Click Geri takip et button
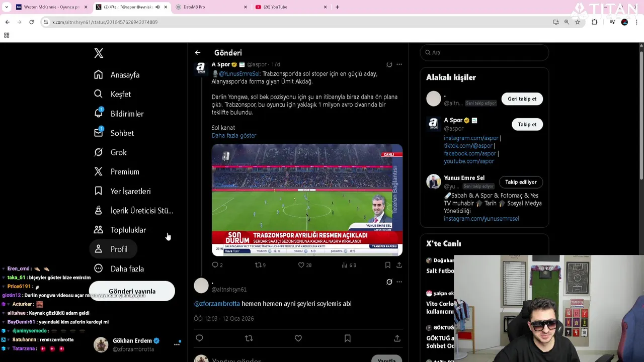The height and width of the screenshot is (362, 644). click(522, 99)
